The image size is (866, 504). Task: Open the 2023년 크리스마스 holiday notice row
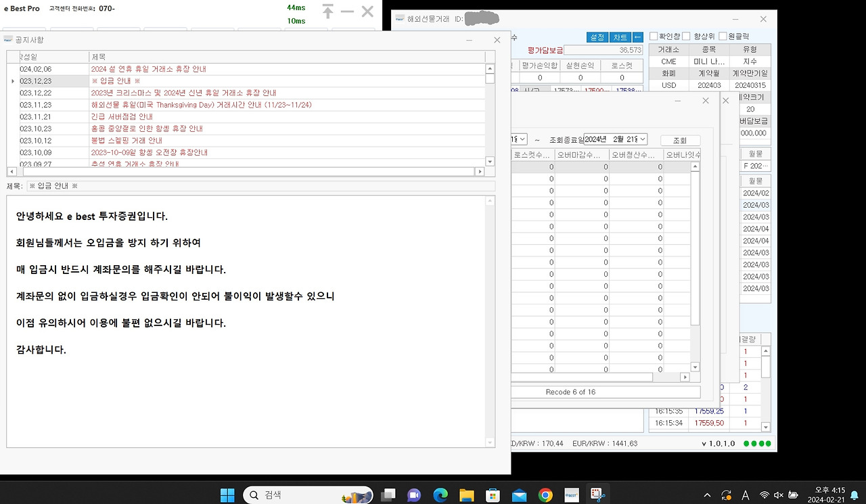coord(252,93)
